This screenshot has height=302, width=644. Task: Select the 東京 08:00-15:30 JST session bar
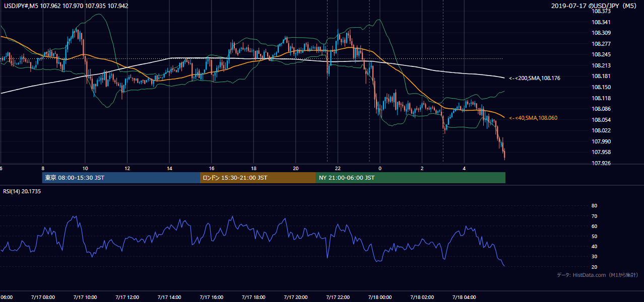(121, 178)
